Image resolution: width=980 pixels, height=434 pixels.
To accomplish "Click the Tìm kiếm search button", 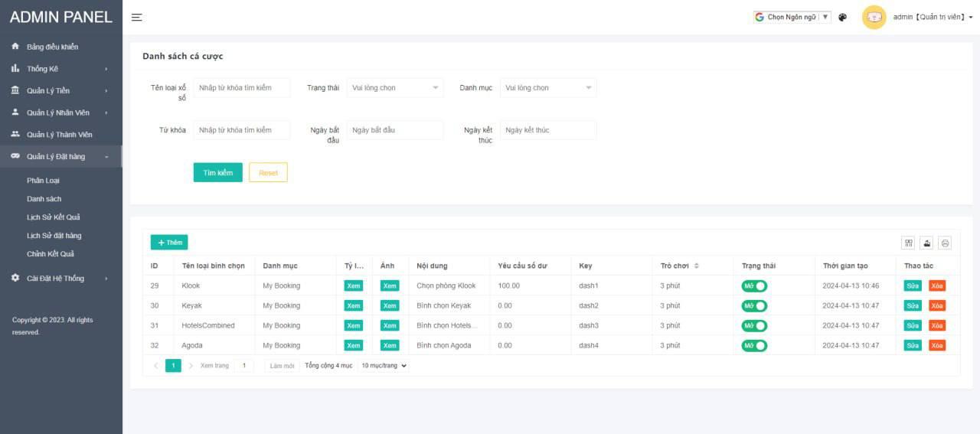I will pos(217,173).
